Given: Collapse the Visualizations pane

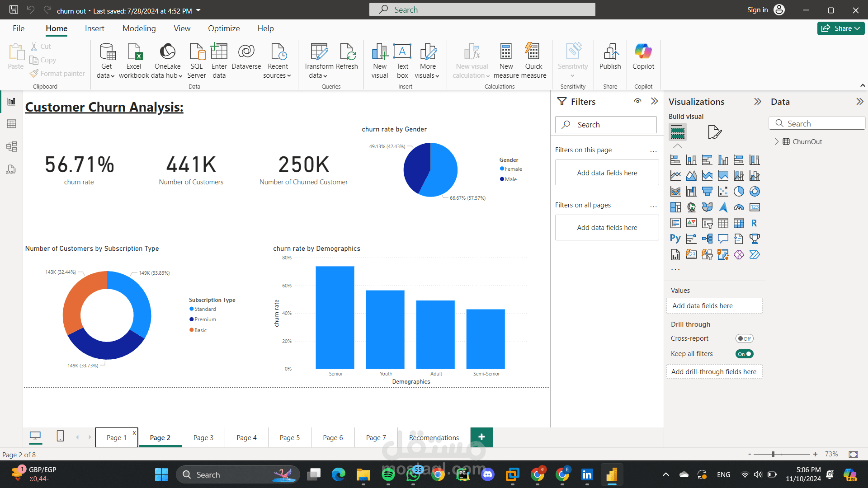Looking at the screenshot, I should [758, 102].
